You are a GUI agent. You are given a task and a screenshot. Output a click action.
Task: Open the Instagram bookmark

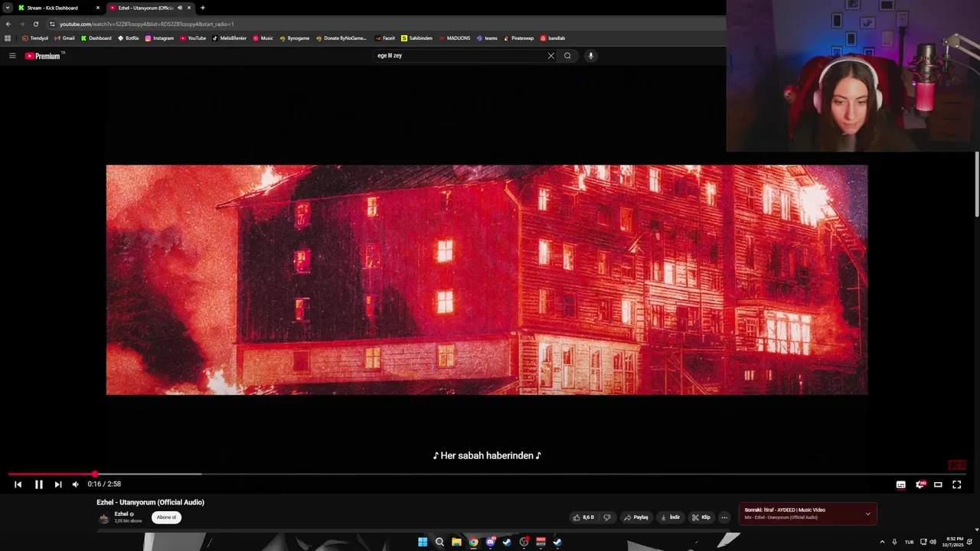(x=159, y=38)
